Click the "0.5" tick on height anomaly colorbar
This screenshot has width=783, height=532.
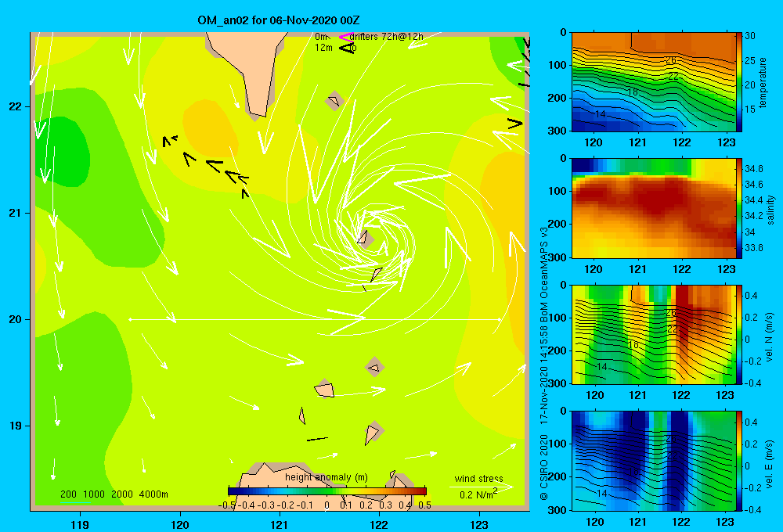pyautogui.click(x=424, y=505)
